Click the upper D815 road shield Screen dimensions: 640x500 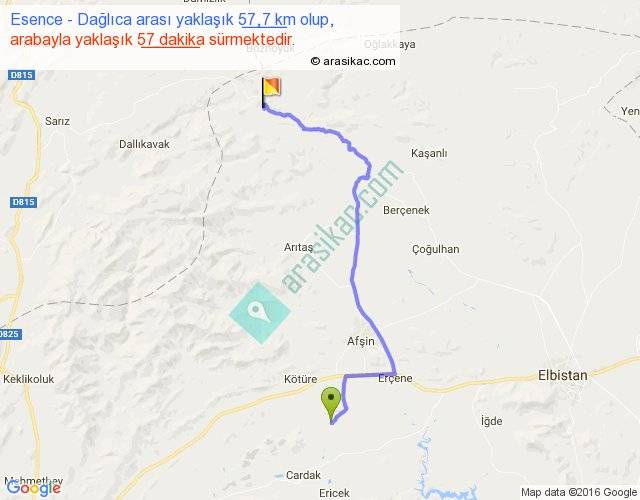pos(22,75)
